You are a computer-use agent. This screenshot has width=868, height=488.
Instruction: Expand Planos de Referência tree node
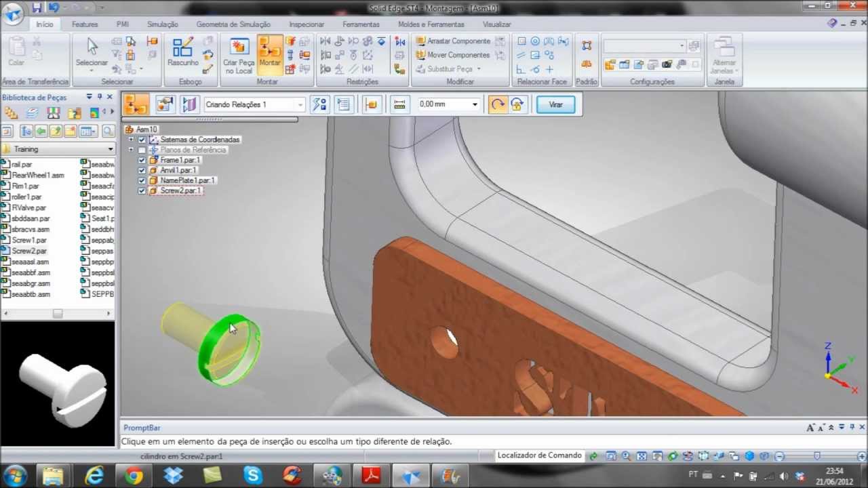tap(131, 150)
